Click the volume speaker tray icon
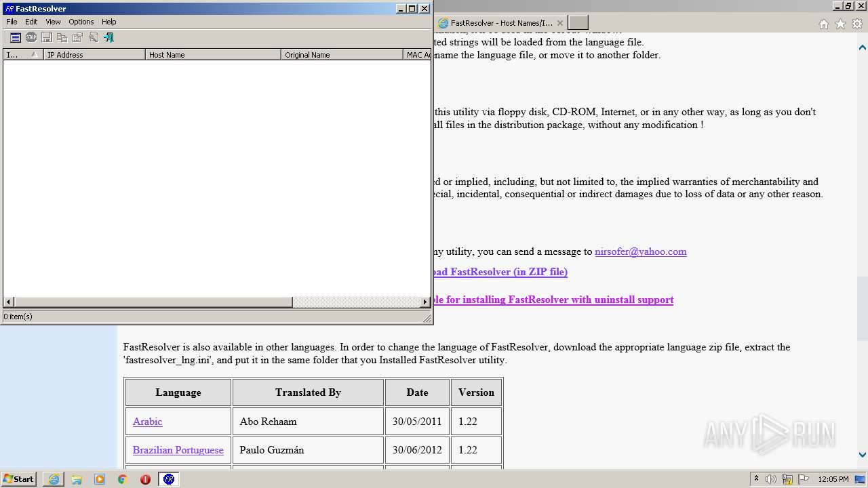868x488 pixels. 771,479
